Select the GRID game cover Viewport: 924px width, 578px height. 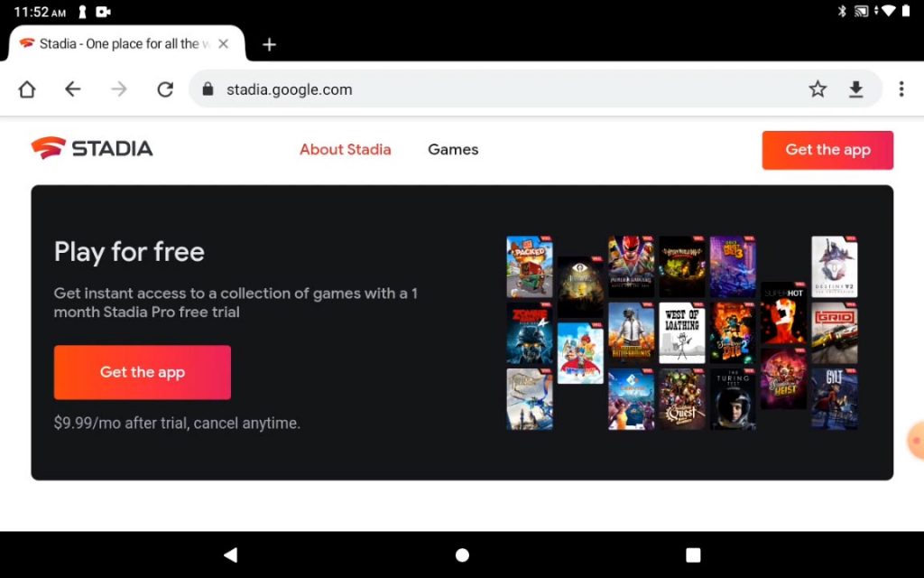[835, 332]
